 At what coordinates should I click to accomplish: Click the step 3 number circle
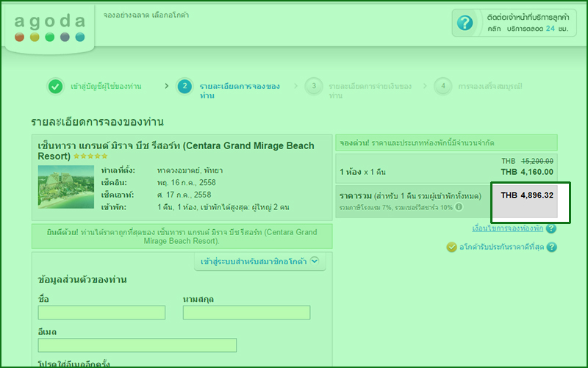[314, 87]
